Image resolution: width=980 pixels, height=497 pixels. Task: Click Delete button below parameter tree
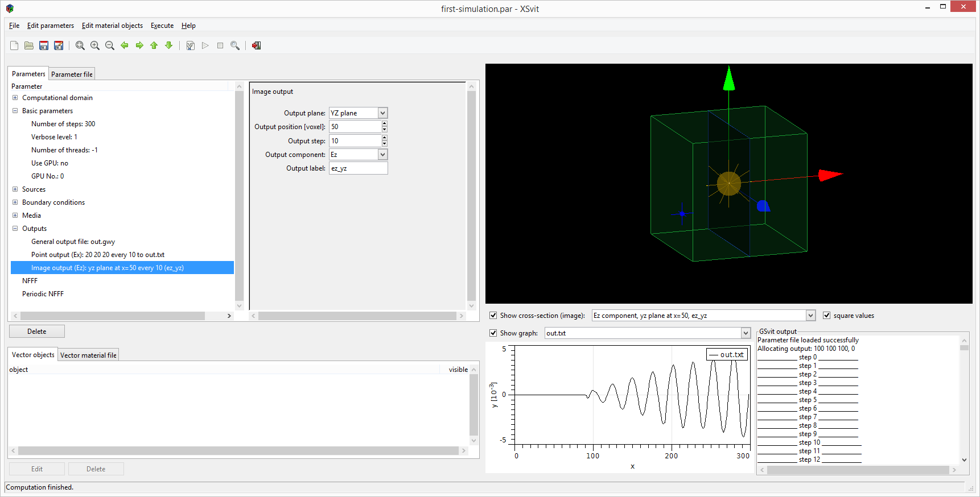click(37, 332)
